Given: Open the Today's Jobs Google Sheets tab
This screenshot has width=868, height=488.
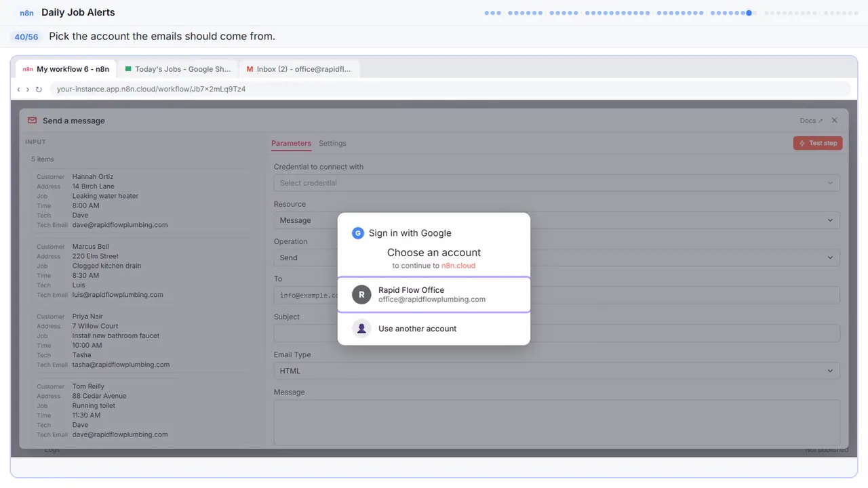Looking at the screenshot, I should pos(178,69).
